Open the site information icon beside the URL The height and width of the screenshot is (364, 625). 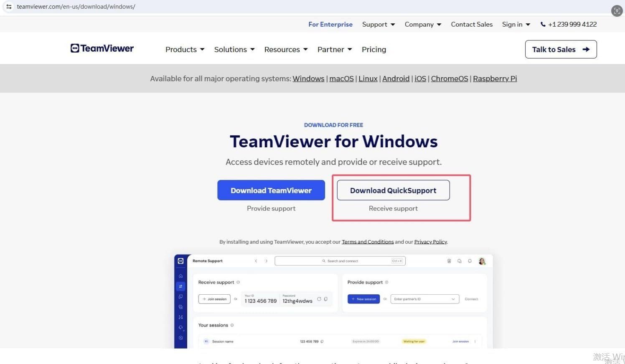coord(9,7)
